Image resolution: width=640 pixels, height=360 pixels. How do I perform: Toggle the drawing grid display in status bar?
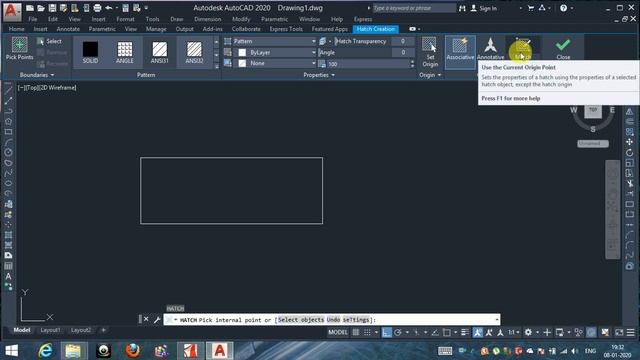coord(356,332)
